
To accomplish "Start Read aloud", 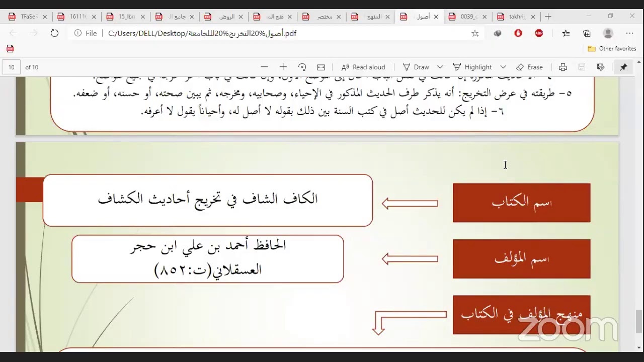I will point(363,67).
